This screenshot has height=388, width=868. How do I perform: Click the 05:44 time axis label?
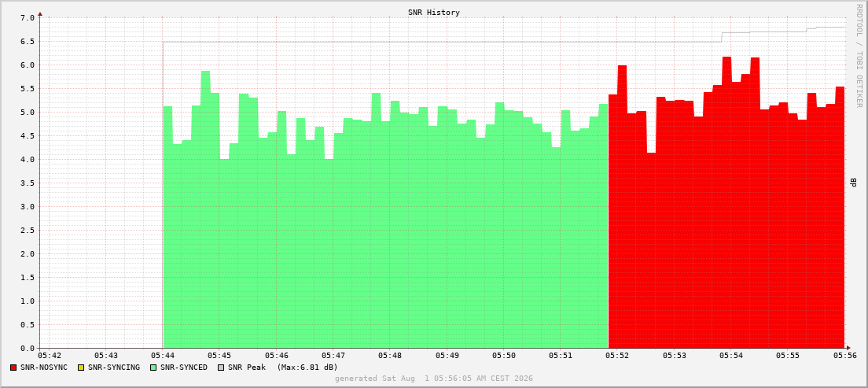pos(163,355)
